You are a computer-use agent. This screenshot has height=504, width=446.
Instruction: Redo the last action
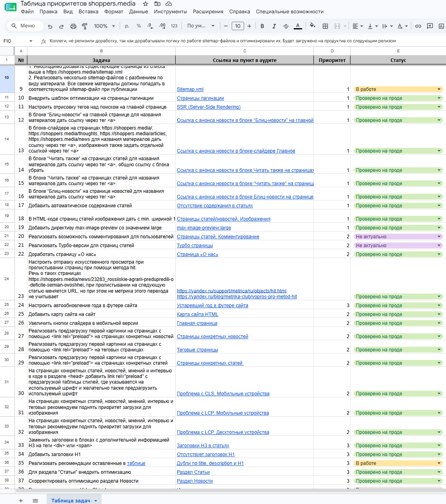tap(61, 26)
